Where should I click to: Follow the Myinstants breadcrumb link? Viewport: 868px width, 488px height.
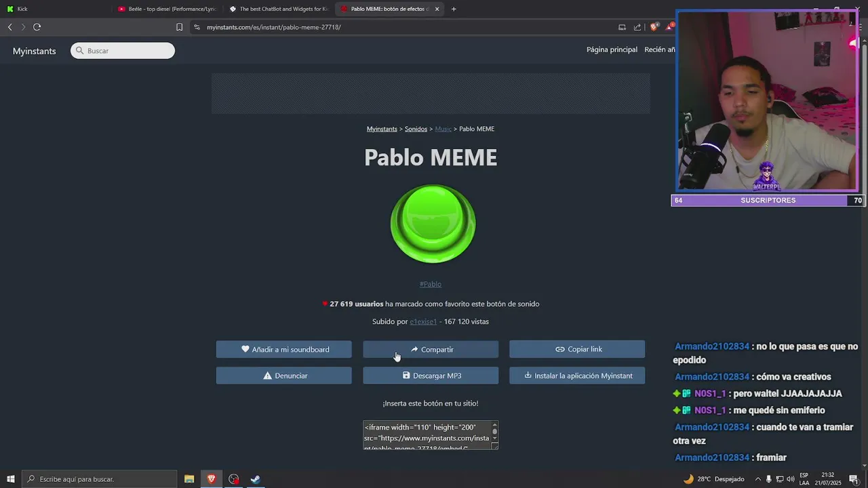(x=382, y=129)
